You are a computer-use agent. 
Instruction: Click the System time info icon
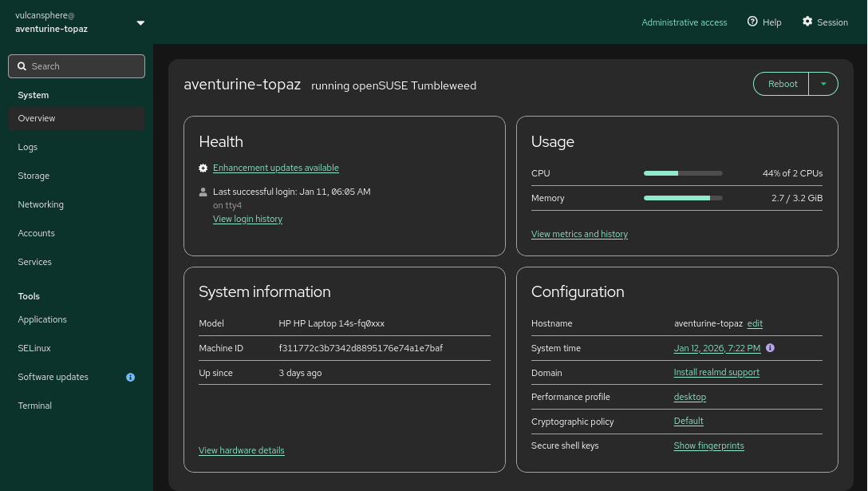[770, 347]
